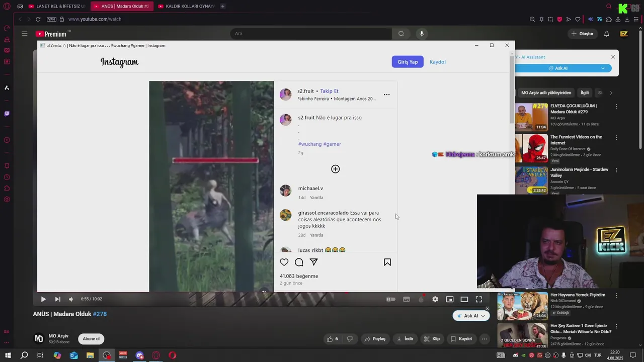The width and height of the screenshot is (644, 362).
Task: Open options for Junimoların Peşinde video
Action: [x=616, y=170]
